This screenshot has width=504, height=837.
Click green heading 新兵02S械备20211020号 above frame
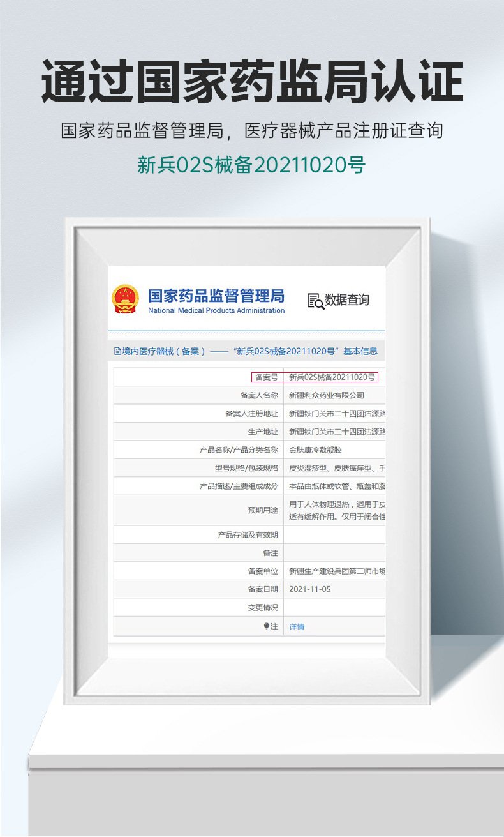[251, 166]
